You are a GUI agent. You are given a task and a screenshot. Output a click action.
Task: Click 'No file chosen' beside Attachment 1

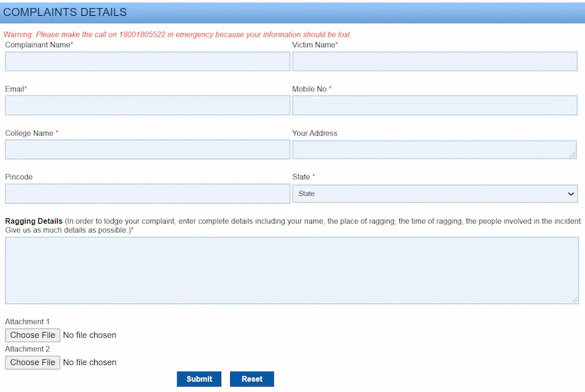(x=89, y=335)
